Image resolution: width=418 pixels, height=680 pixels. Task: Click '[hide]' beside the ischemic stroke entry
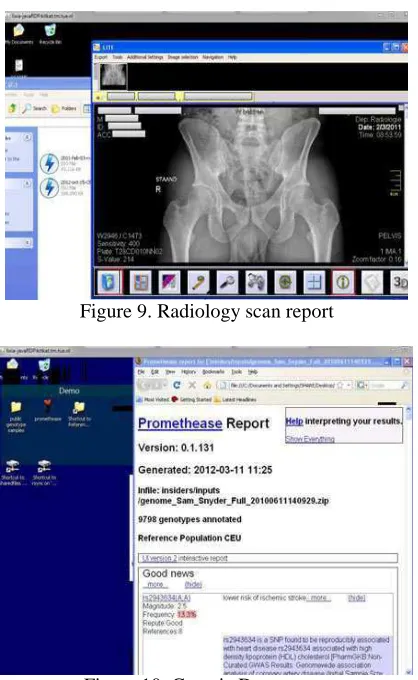356,598
